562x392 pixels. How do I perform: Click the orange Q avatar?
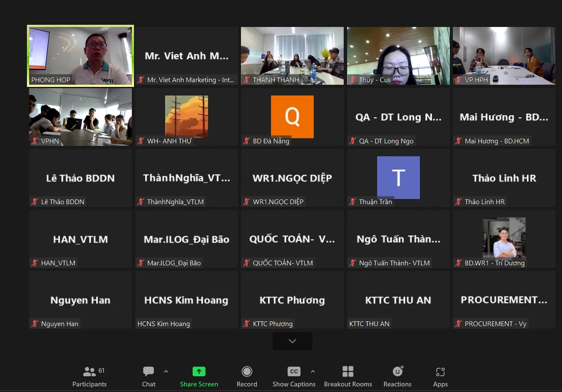[x=292, y=117]
